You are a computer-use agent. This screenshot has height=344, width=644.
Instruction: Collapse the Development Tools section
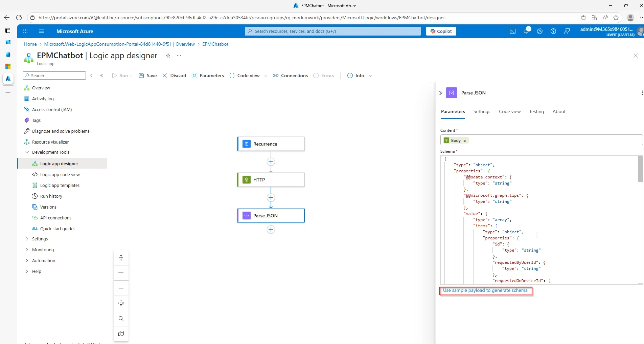[x=27, y=152]
